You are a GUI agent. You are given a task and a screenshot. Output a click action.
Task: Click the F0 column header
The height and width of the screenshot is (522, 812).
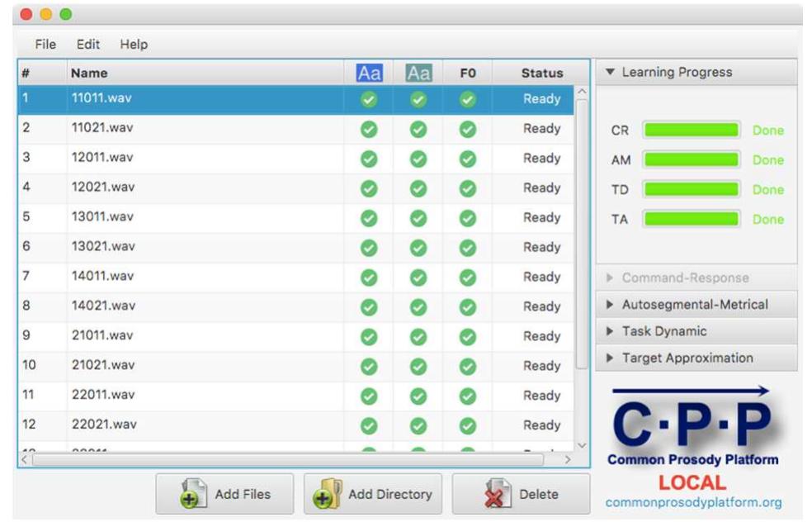pos(468,73)
